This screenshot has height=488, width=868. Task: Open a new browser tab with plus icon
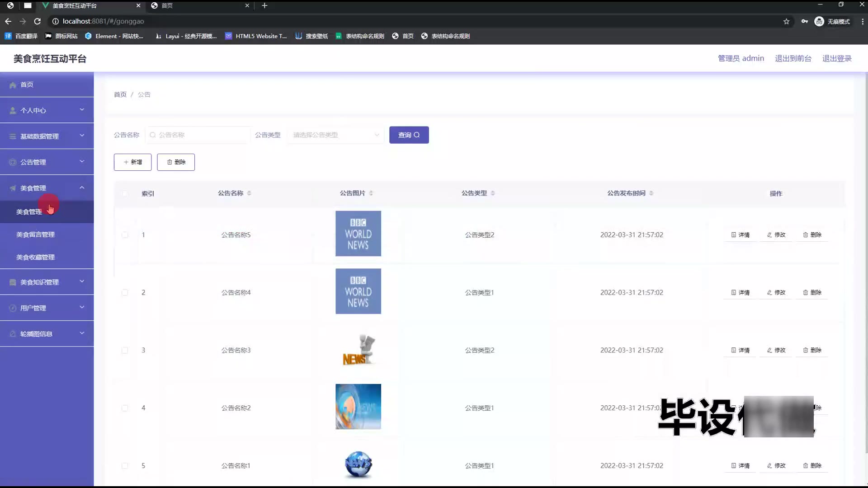264,5
